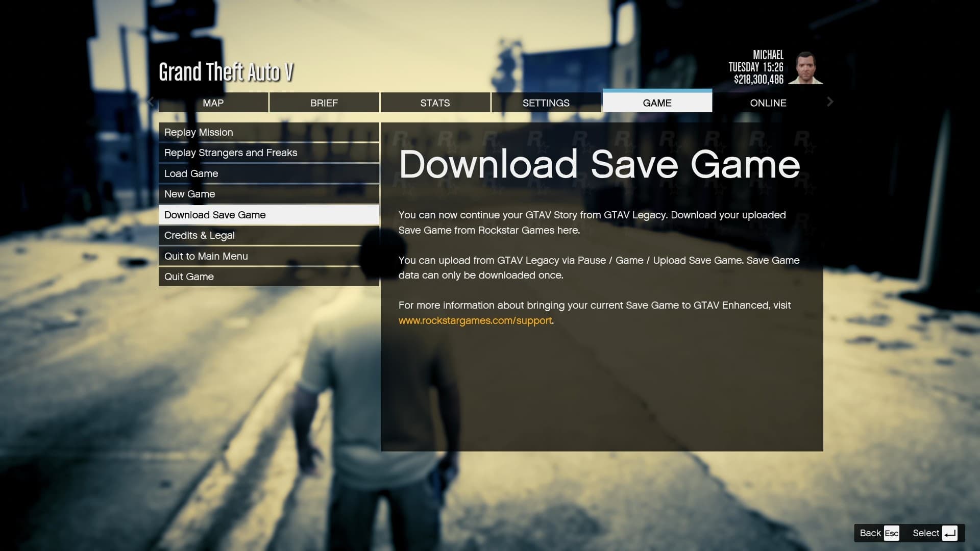Click the Quit Game option
Screen dimensions: 980x551
[268, 277]
